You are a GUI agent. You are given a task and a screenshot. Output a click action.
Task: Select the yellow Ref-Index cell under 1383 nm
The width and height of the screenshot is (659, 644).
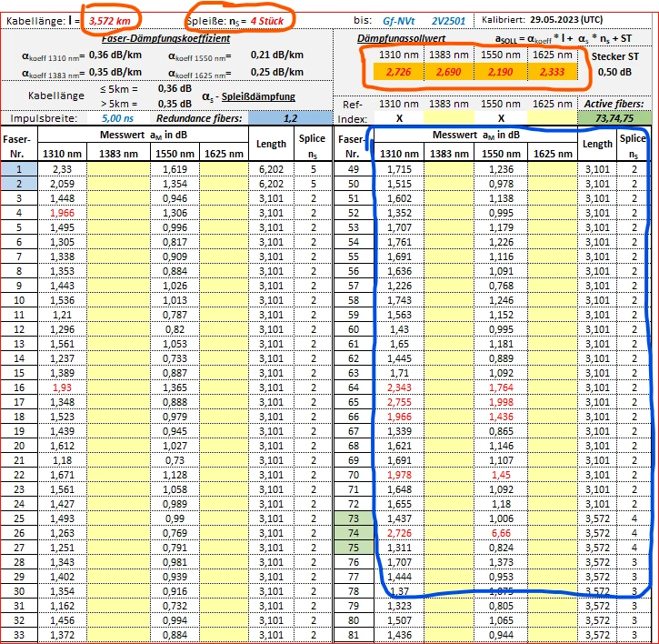pos(449,118)
